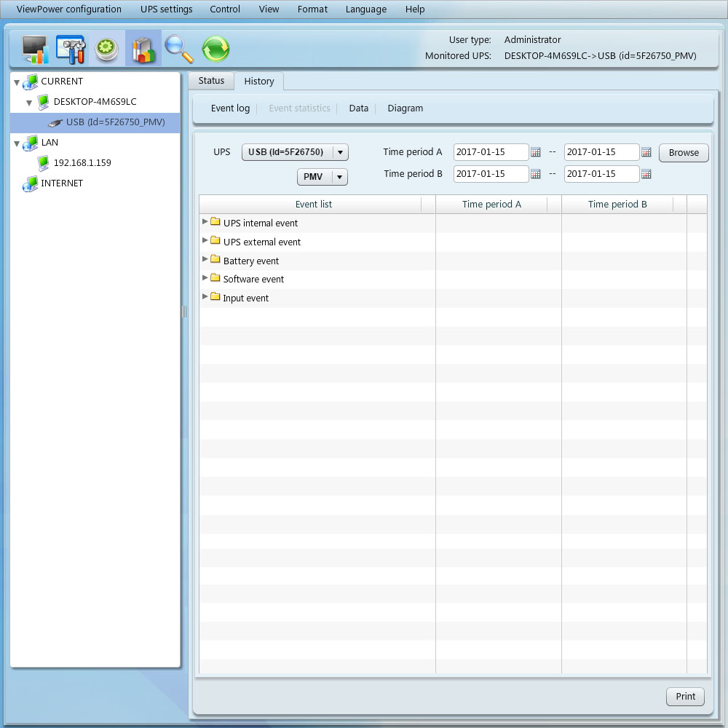728x728 pixels.
Task: Click the USB plug device icon
Action: [55, 122]
